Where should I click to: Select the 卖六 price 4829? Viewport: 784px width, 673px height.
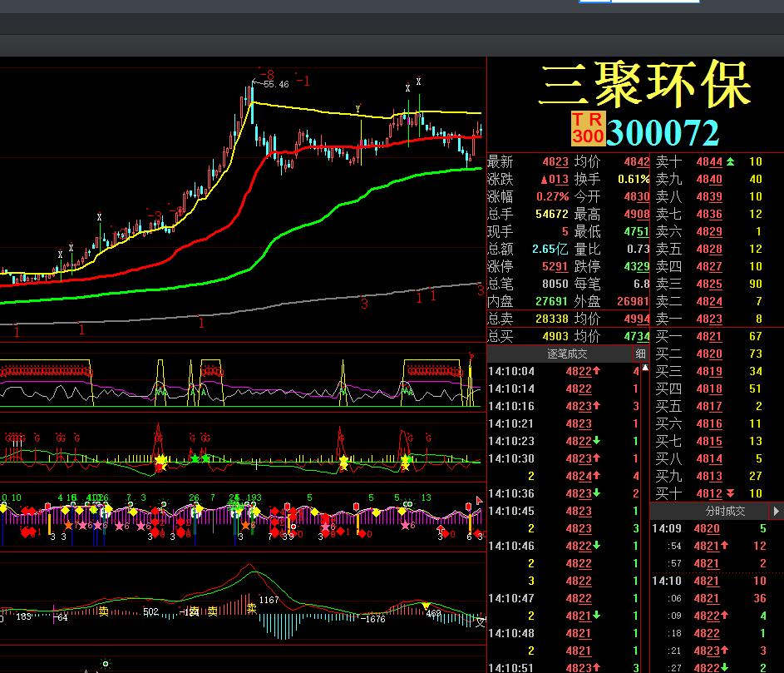coord(709,231)
